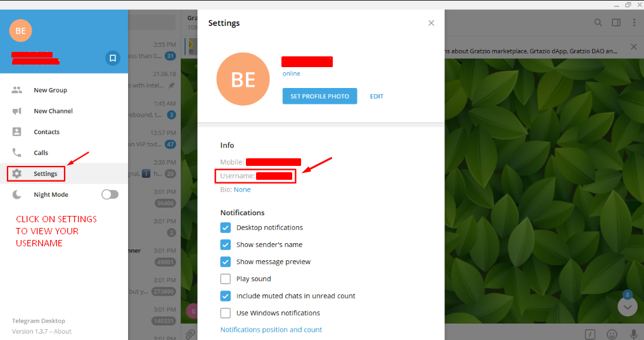Click the bot commands slash icon
The width and height of the screenshot is (644, 340).
pos(589,334)
